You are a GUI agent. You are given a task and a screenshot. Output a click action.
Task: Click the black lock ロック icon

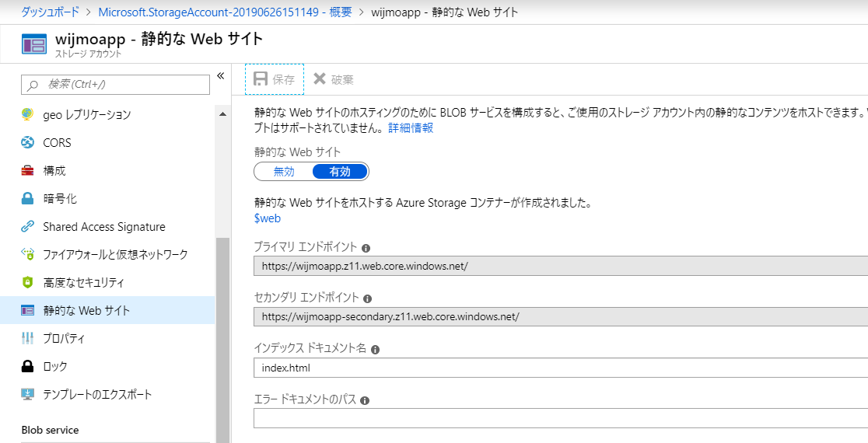point(27,366)
